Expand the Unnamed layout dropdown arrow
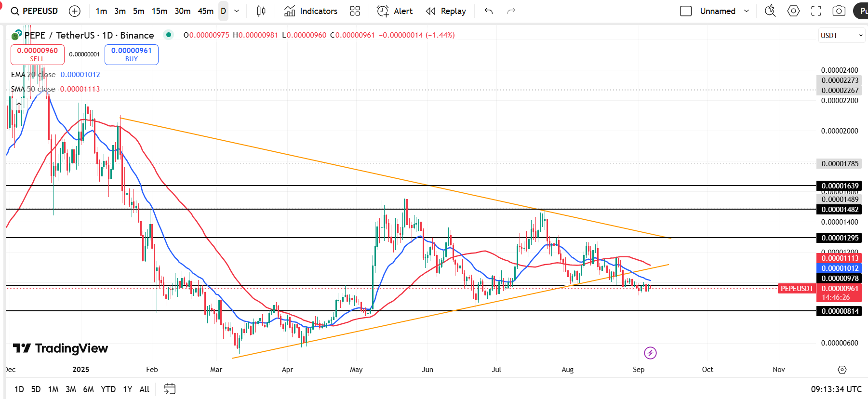868x399 pixels. 747,11
